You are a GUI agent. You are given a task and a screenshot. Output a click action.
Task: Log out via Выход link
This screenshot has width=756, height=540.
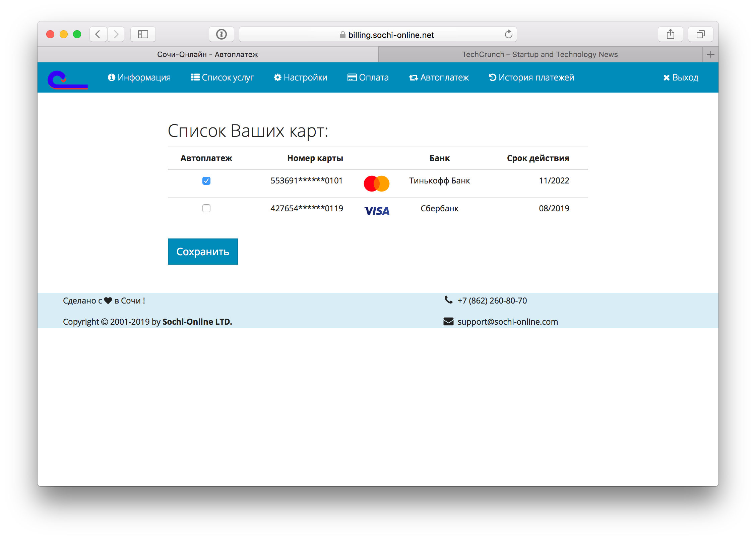681,77
